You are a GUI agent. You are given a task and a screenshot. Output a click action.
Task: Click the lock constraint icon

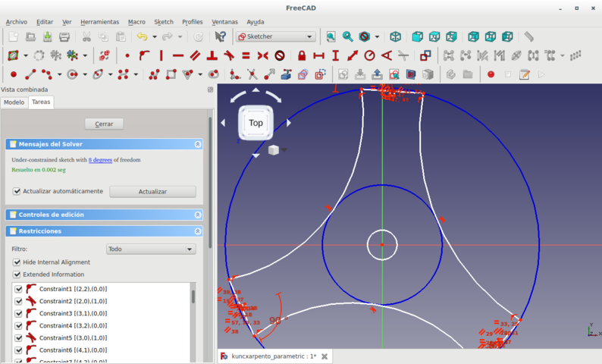(x=302, y=55)
